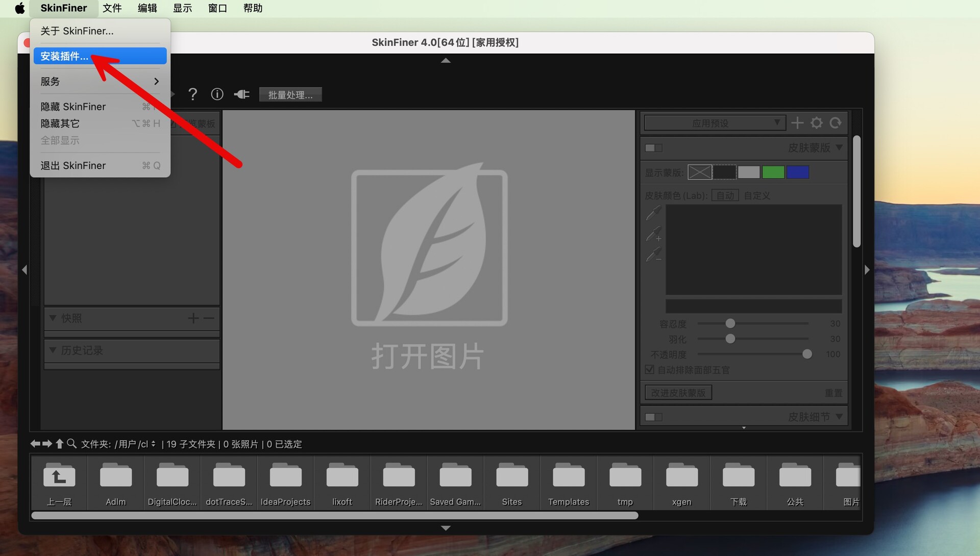Click the reset refresh icon beside presets
Viewport: 980px width, 556px height.
pyautogui.click(x=836, y=123)
